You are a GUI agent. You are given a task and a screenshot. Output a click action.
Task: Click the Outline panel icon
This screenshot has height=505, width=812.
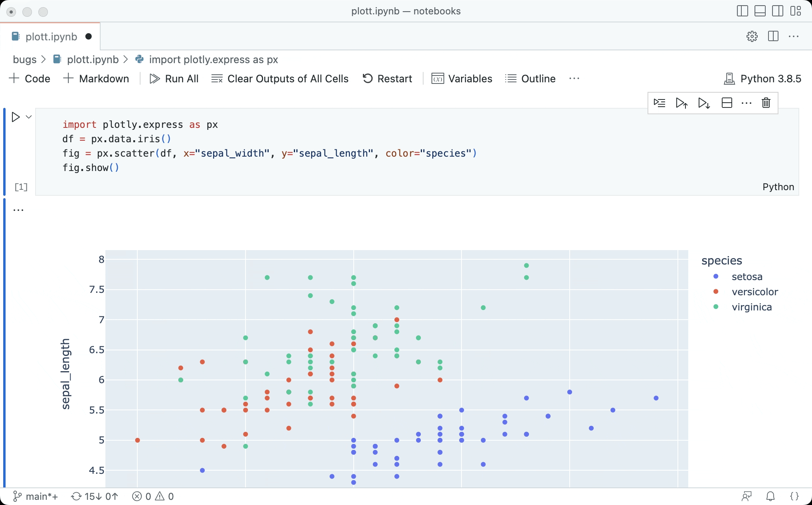510,79
